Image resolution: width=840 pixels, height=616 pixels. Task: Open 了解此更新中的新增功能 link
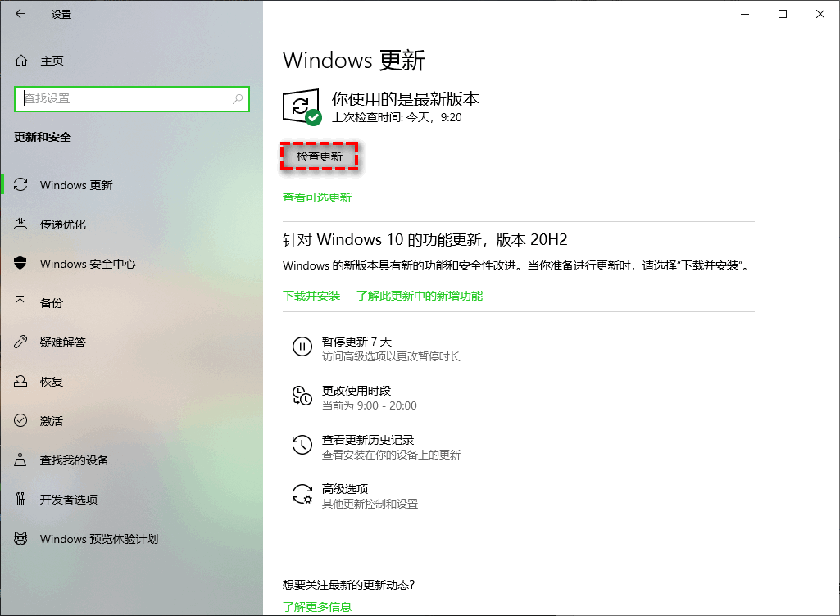[420, 296]
